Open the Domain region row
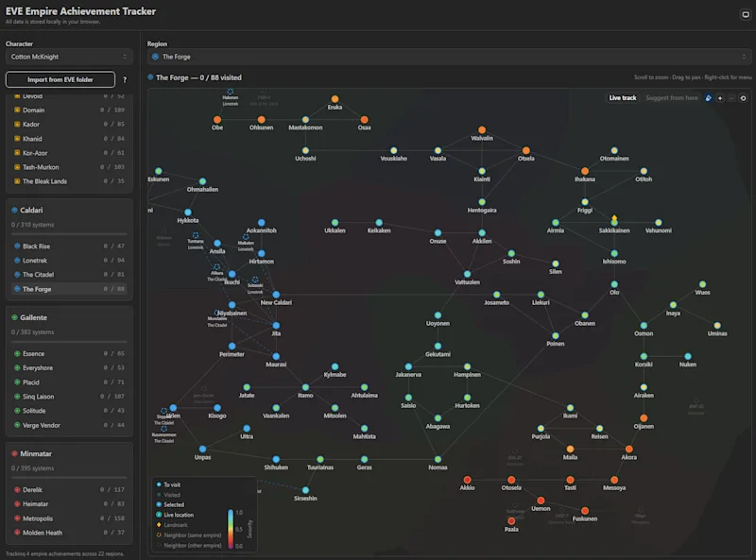This screenshot has width=756, height=560. coord(69,110)
